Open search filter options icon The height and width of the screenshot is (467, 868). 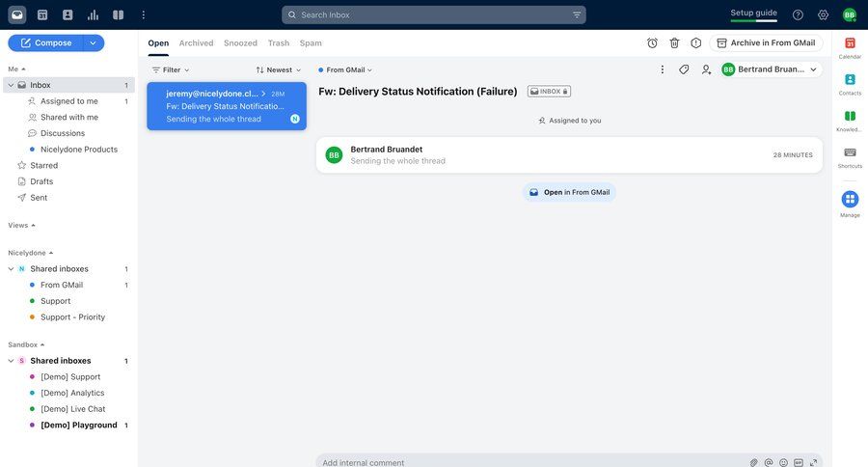click(x=577, y=15)
